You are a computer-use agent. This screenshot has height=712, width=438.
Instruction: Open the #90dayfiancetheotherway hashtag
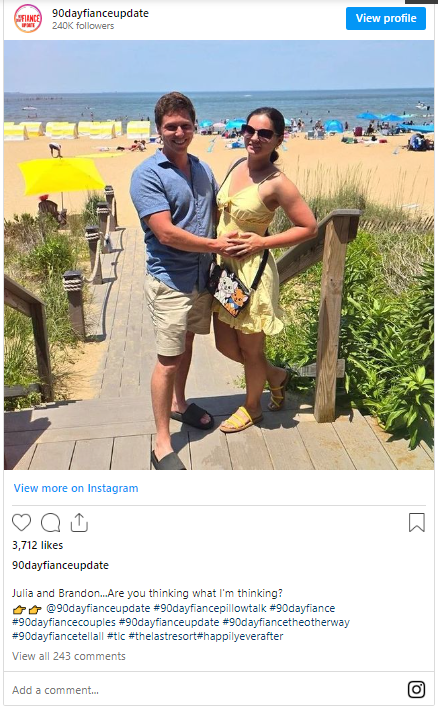286,622
